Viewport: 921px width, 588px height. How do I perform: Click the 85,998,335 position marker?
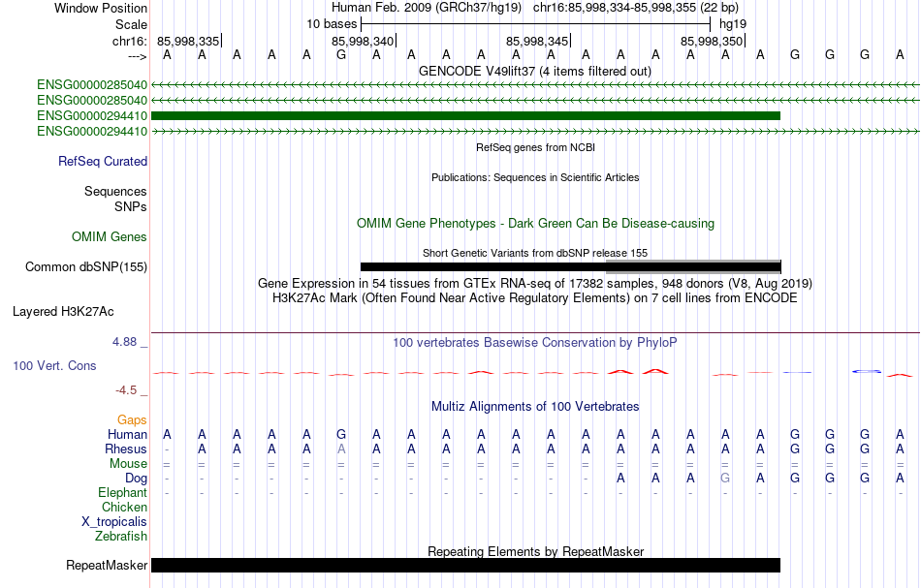point(188,41)
